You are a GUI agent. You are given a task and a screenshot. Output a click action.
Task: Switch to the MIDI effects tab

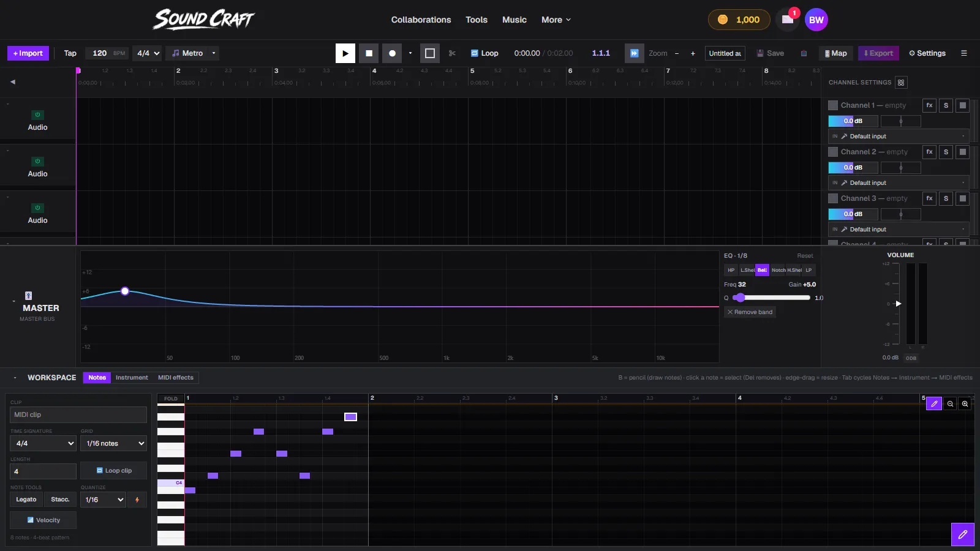[x=176, y=378]
